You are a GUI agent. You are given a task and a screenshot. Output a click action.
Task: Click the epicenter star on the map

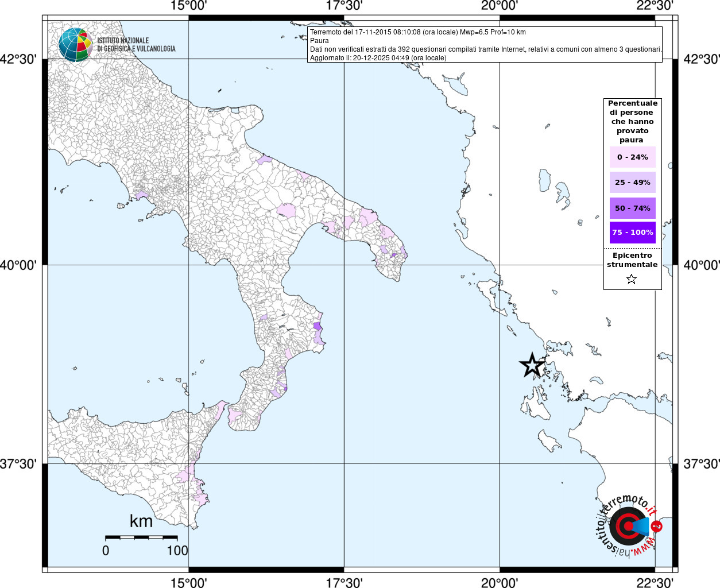[532, 365]
